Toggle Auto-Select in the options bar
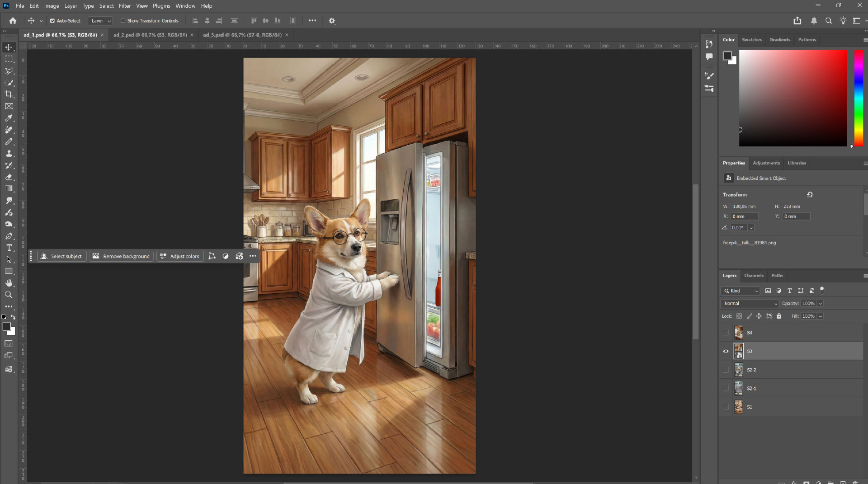The width and height of the screenshot is (868, 484). point(53,21)
